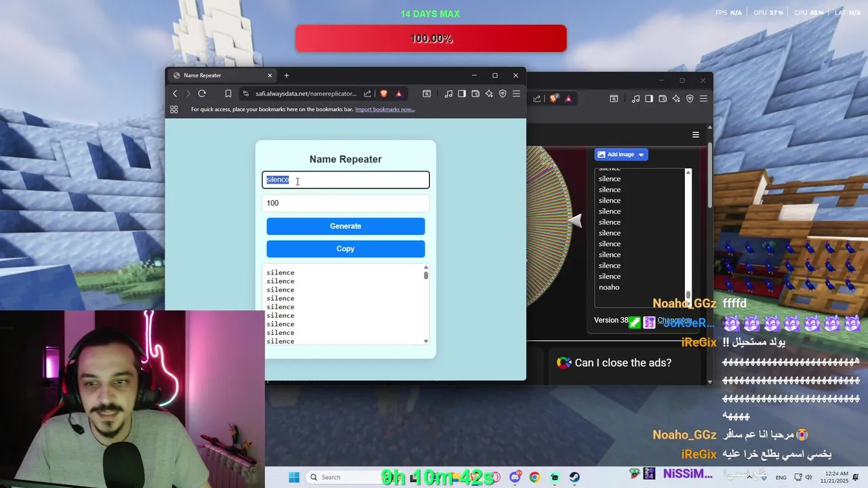
Task: Open Discord from the taskbar
Action: [x=516, y=477]
